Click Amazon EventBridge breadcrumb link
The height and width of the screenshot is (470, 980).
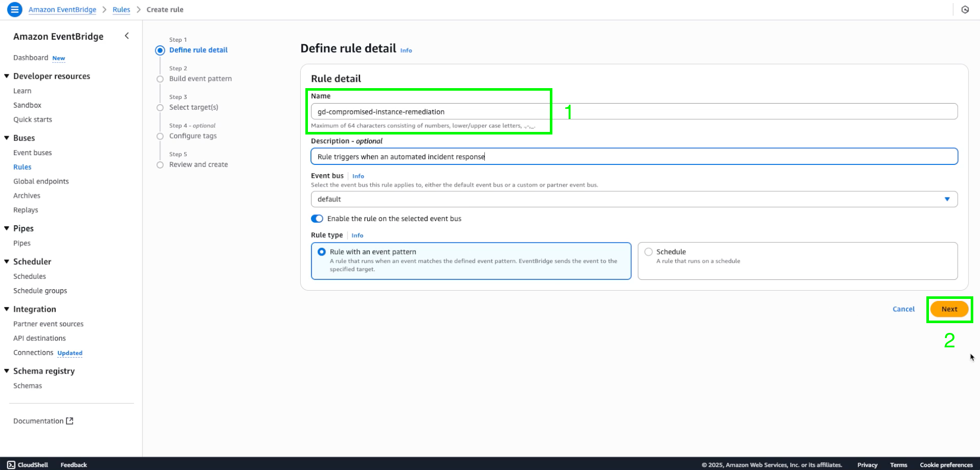[x=62, y=9]
